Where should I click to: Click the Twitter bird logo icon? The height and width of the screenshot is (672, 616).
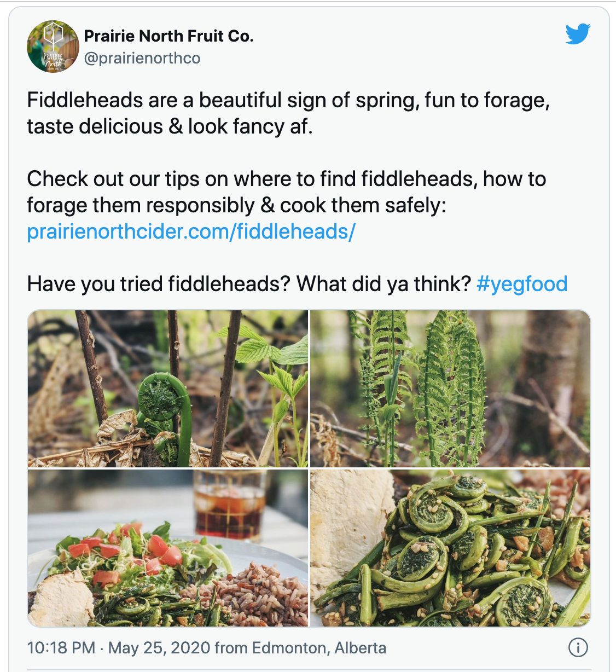[578, 34]
